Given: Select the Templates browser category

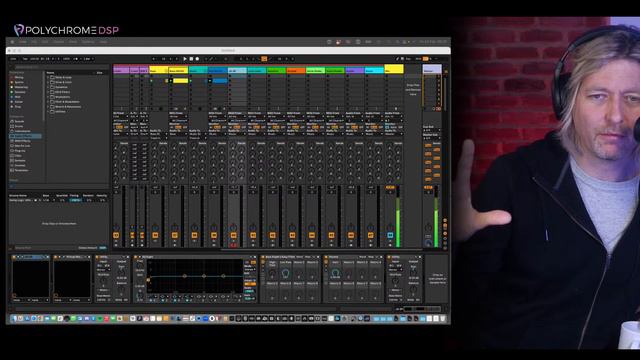Looking at the screenshot, I should pos(21,170).
